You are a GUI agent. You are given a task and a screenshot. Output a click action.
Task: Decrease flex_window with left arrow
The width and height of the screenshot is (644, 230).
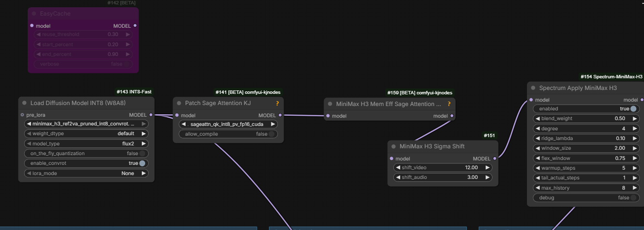tap(538, 158)
